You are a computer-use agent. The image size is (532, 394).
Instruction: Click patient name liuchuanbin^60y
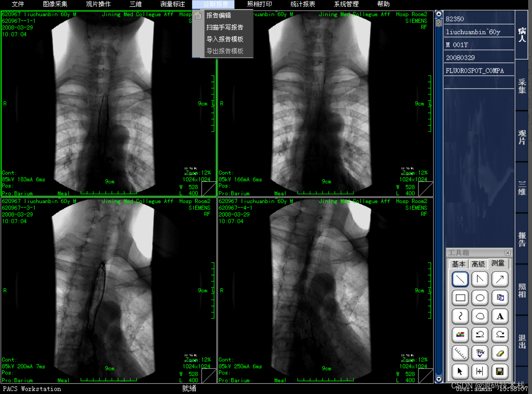pos(479,32)
